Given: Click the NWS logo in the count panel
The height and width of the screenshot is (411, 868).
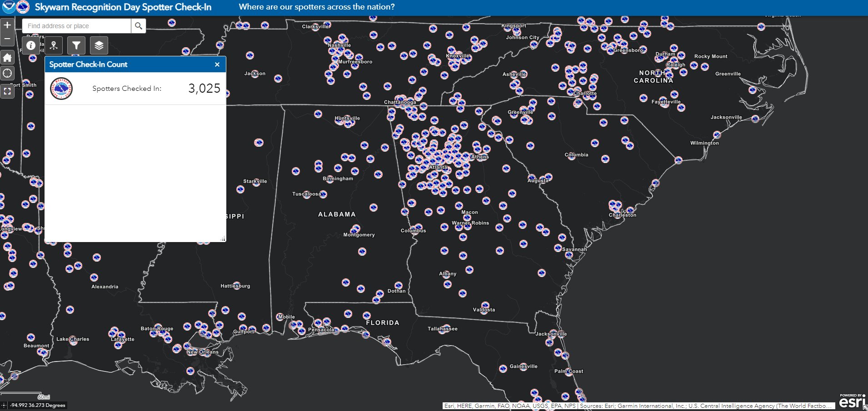Looking at the screenshot, I should pos(61,89).
